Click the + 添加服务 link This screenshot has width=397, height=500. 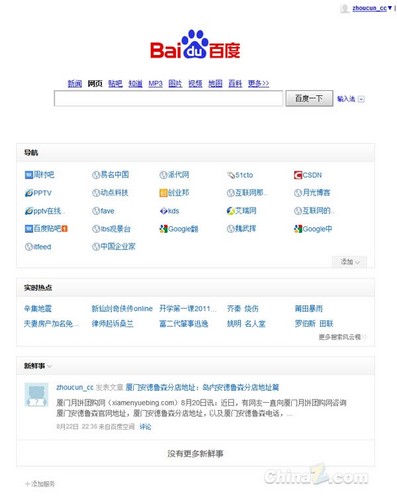[40, 484]
